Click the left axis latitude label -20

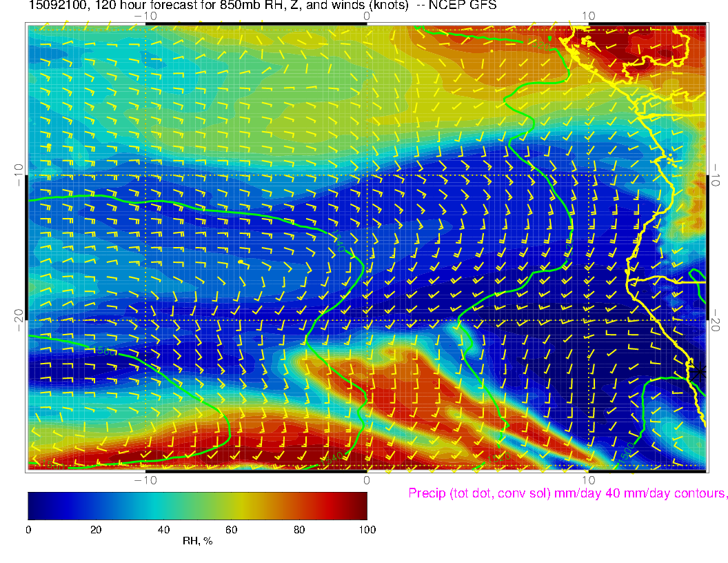19,320
